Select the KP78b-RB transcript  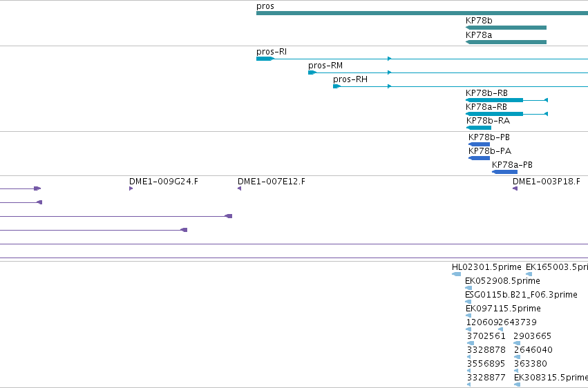(x=506, y=100)
